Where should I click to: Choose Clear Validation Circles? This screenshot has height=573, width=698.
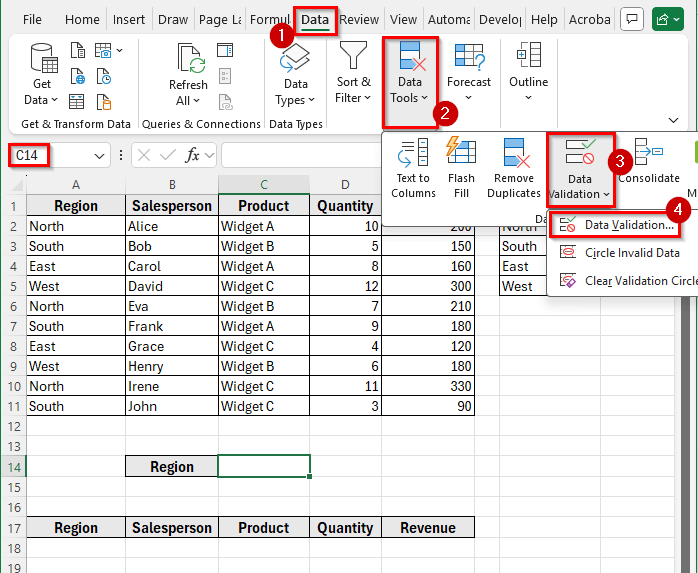(x=625, y=281)
